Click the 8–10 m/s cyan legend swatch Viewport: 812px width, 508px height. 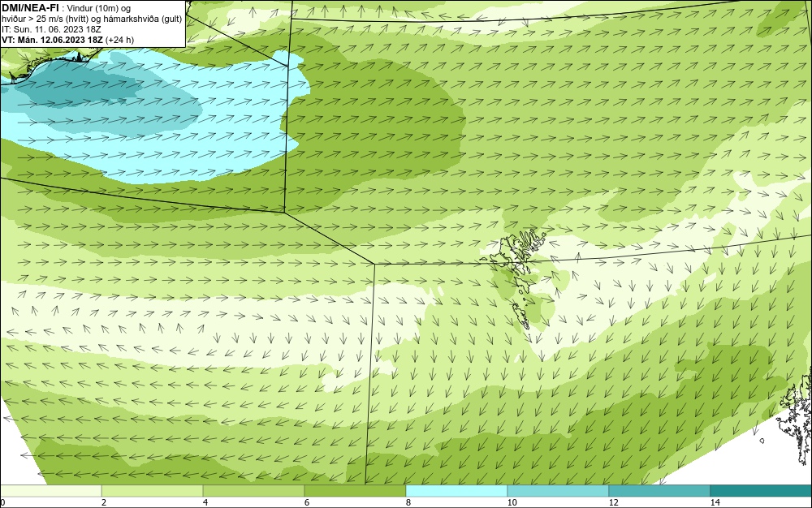456,491
